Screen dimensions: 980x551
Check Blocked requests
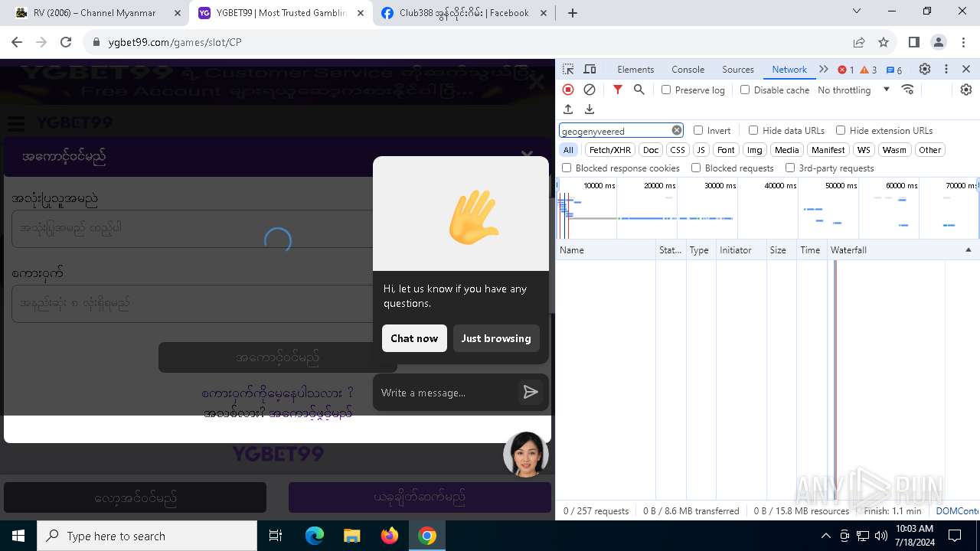[696, 168]
